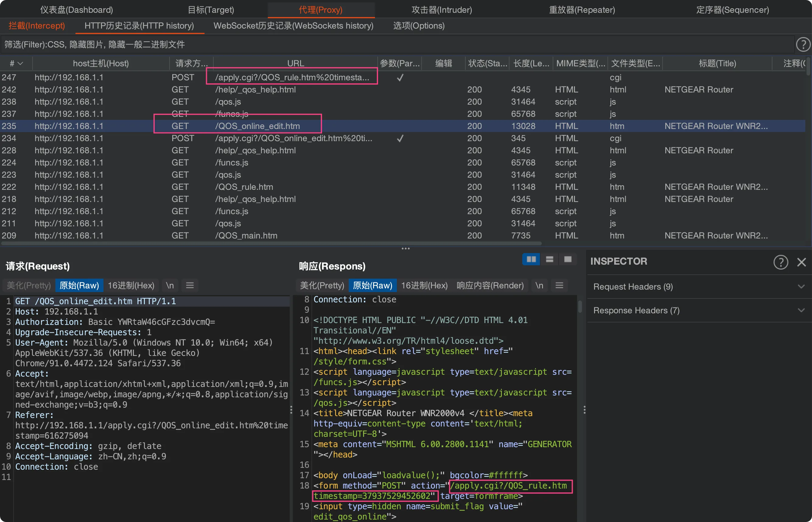Open the Repeater tab
This screenshot has height=522, width=812.
(582, 10)
